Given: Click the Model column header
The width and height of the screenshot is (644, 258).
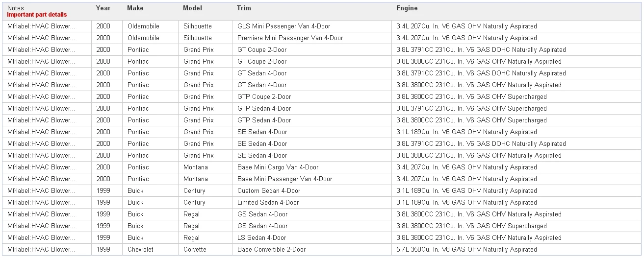Looking at the screenshot, I should 192,8.
